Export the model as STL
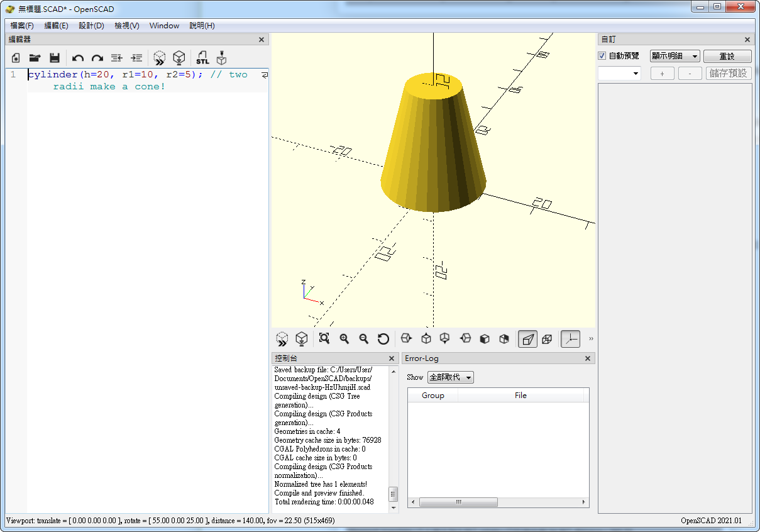The height and width of the screenshot is (532, 760). tap(202, 58)
